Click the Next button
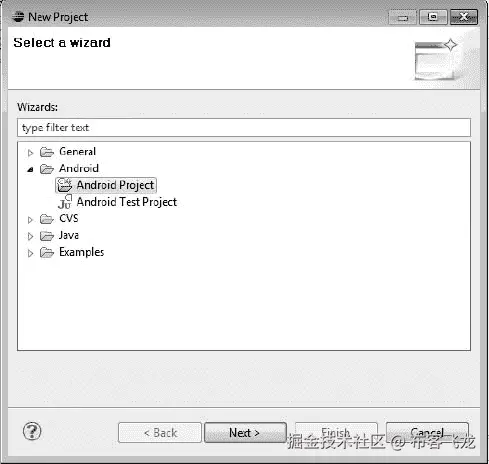 point(245,433)
